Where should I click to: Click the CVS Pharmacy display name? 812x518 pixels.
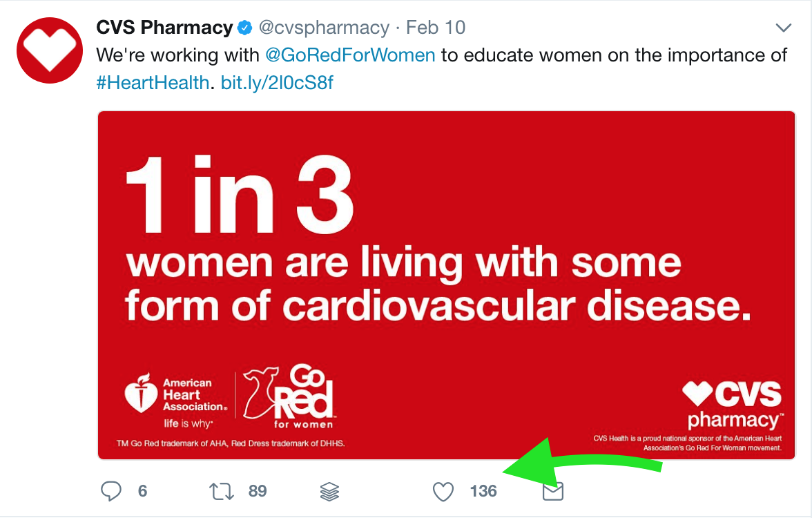(x=164, y=28)
